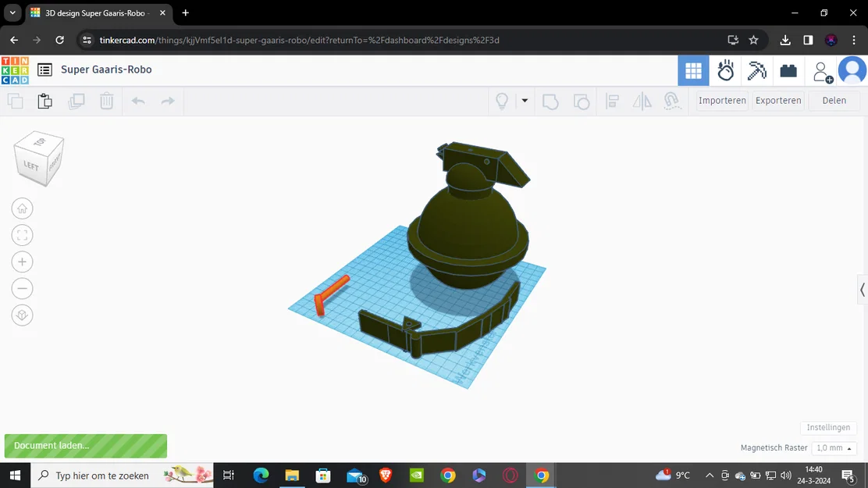
Task: Click the Exporteren button
Action: [x=778, y=100]
